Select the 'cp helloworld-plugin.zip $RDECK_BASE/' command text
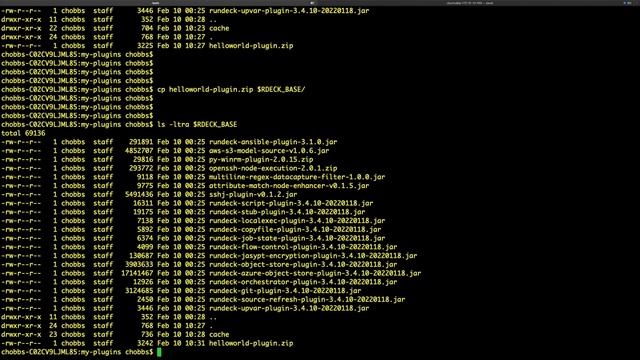The image size is (640, 360). point(231,89)
